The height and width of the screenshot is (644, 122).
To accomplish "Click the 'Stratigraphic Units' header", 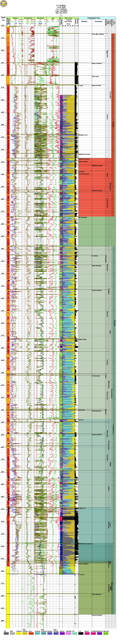I will click(x=93, y=18).
